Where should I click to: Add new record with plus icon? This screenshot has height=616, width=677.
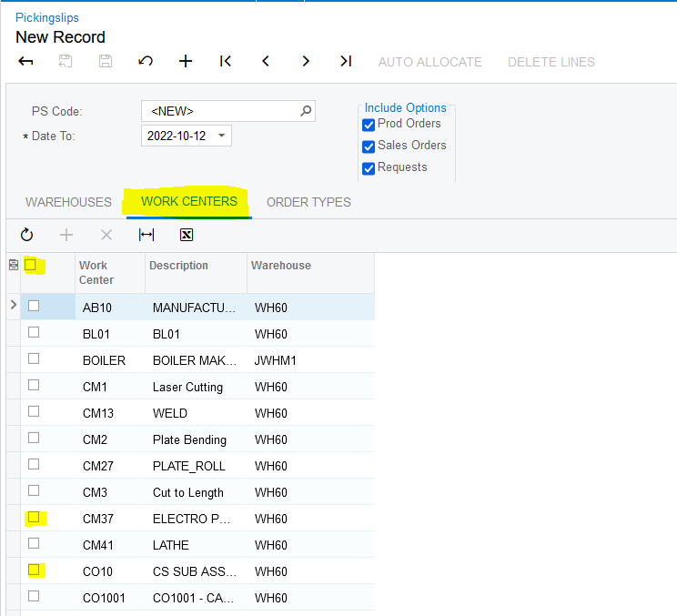click(186, 62)
